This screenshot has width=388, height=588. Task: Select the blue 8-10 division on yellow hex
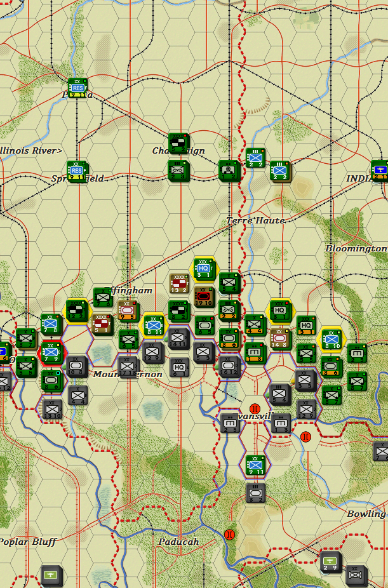pyautogui.click(x=331, y=339)
